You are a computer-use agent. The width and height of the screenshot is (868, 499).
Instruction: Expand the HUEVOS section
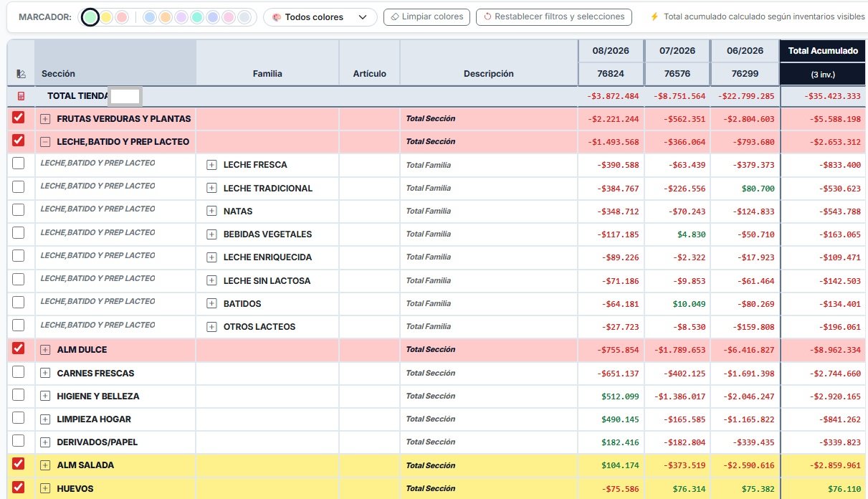[x=45, y=489]
